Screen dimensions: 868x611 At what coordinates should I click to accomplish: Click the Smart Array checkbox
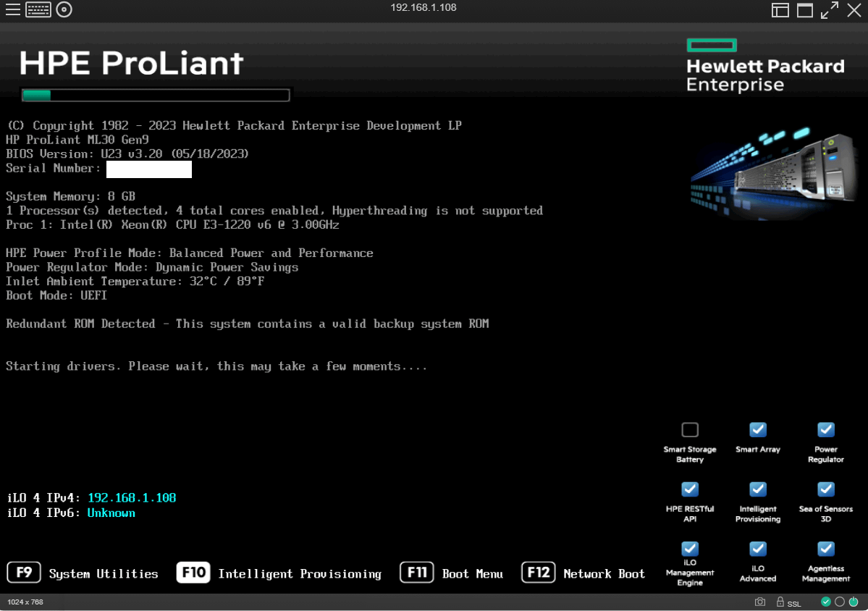coord(758,429)
